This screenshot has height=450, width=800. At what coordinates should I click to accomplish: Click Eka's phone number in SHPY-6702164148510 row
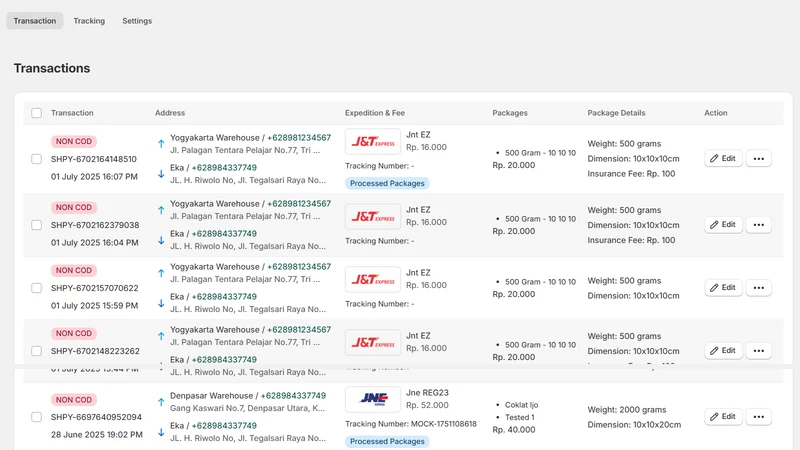tap(224, 168)
